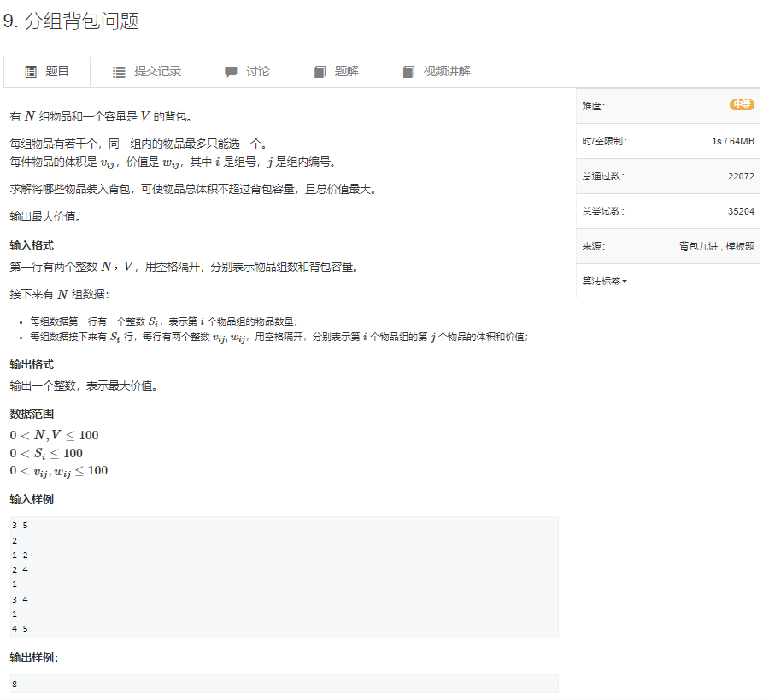Click the 输出样例 box showing 8
This screenshot has width=769, height=700.
282,684
